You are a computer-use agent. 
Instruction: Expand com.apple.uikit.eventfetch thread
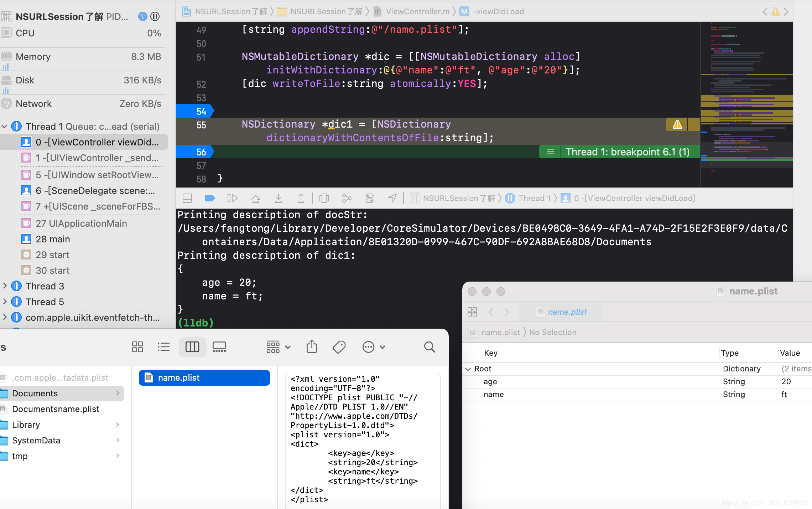point(5,317)
